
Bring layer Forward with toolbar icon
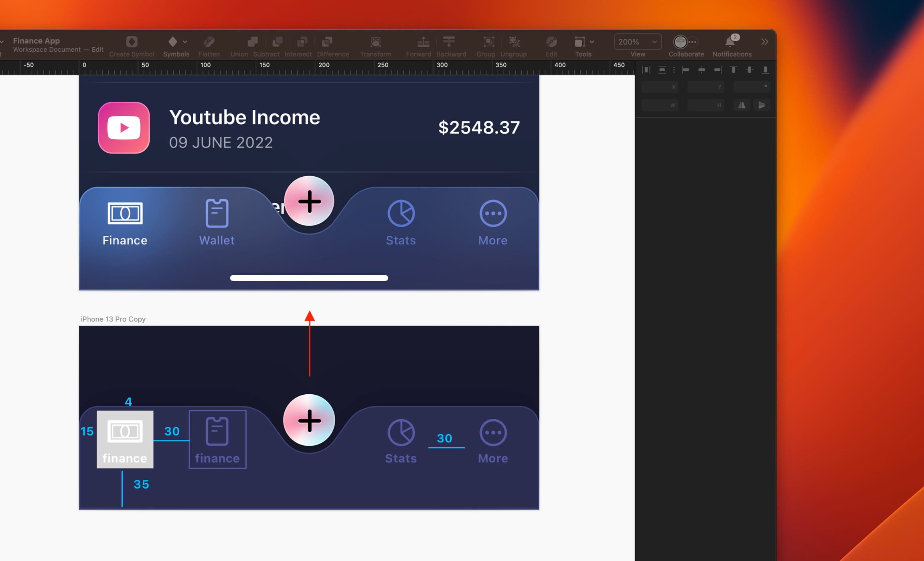tap(423, 42)
